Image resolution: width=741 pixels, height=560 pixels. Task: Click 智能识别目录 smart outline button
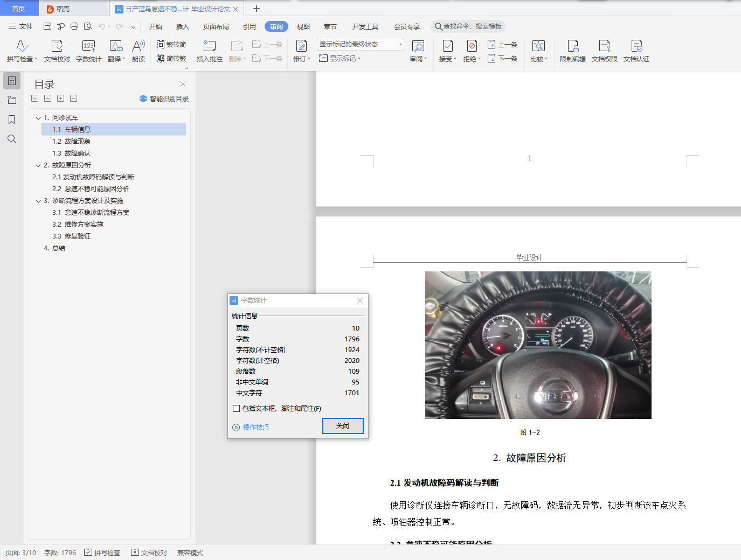point(164,99)
